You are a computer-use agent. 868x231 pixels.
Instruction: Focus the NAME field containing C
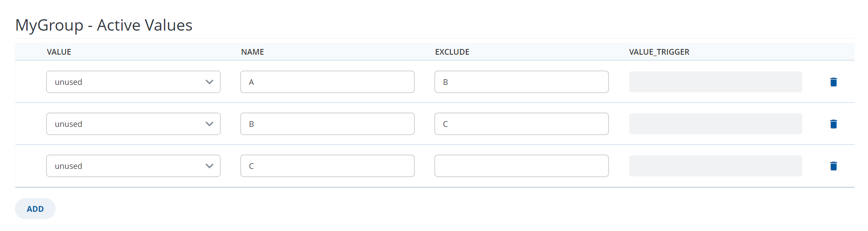[x=327, y=166]
